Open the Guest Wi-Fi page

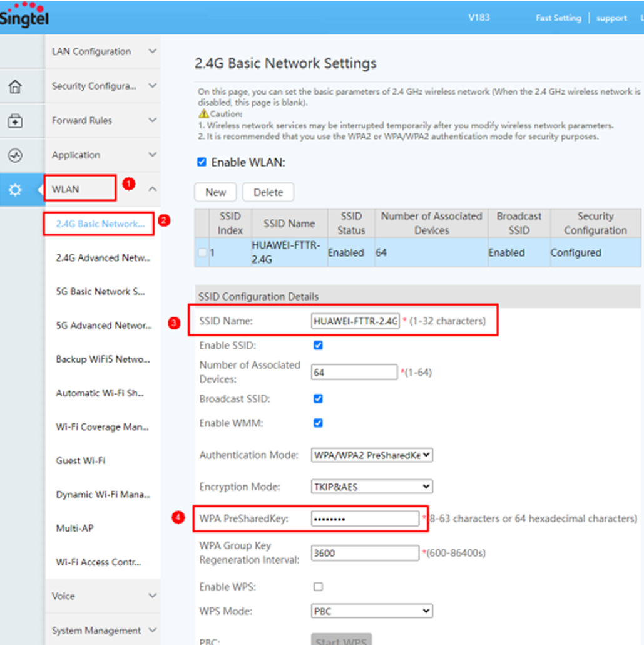click(x=81, y=461)
